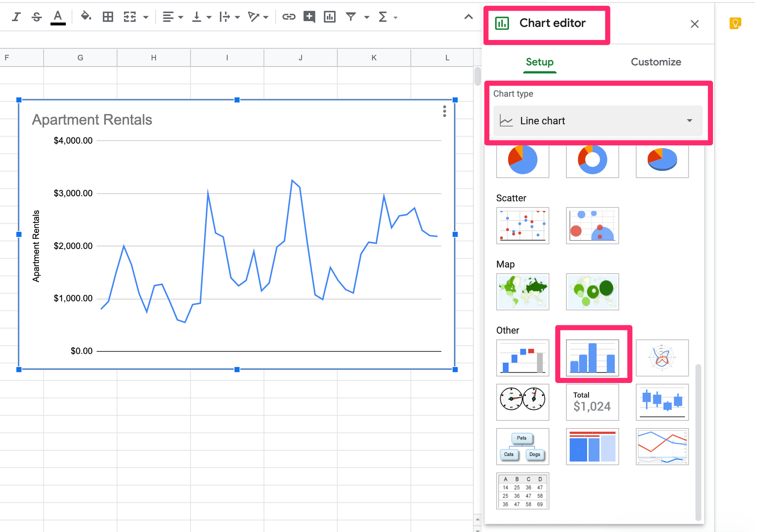Pick the geo map with markers thumbnail
770x532 pixels.
click(x=592, y=292)
